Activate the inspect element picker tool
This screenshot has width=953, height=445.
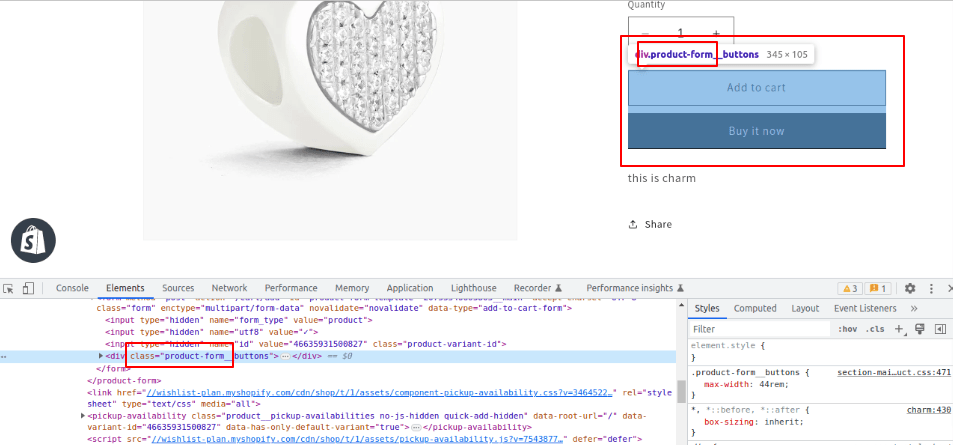point(9,288)
